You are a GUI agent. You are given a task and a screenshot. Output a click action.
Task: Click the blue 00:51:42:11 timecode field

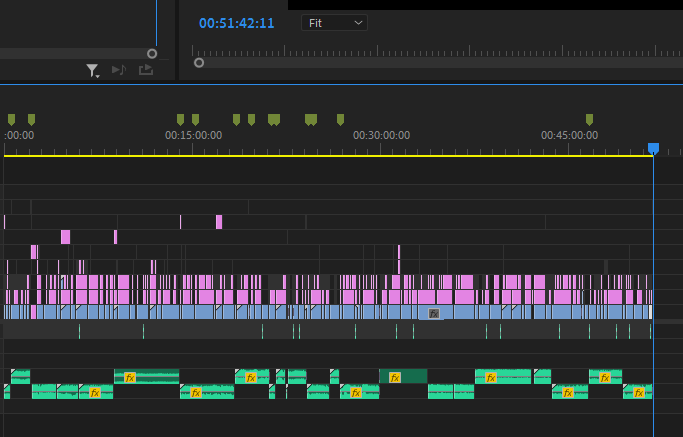pos(237,23)
